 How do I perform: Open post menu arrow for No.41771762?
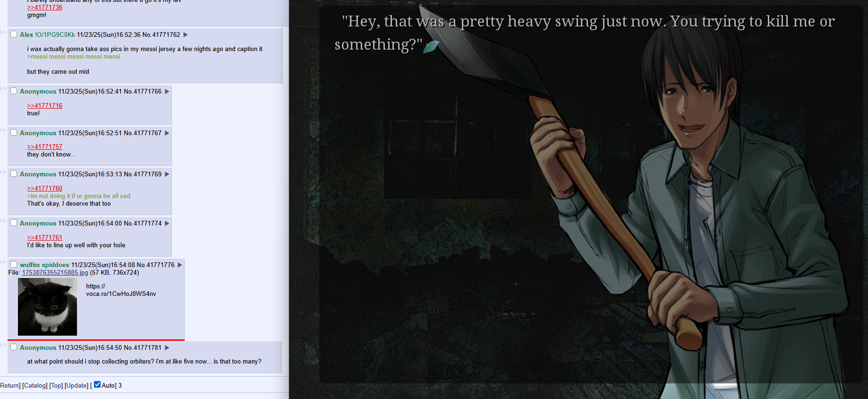tap(186, 35)
